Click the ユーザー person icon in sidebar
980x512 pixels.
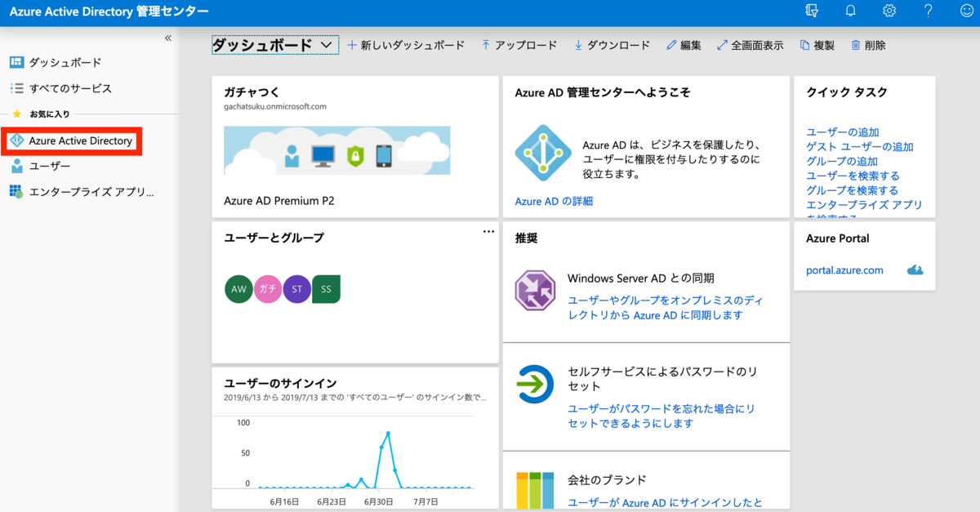[16, 167]
